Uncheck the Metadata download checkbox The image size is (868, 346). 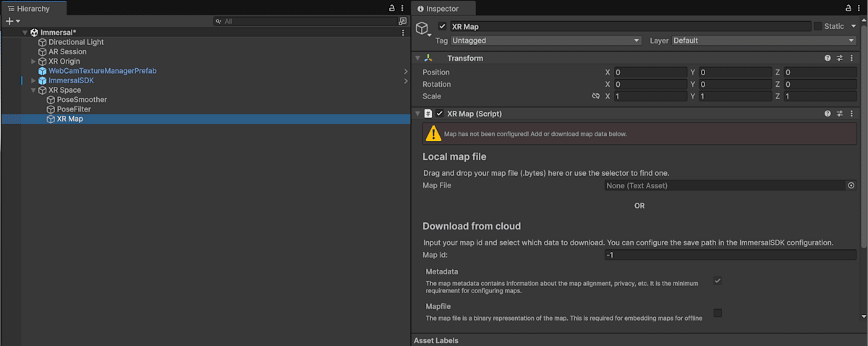click(718, 281)
